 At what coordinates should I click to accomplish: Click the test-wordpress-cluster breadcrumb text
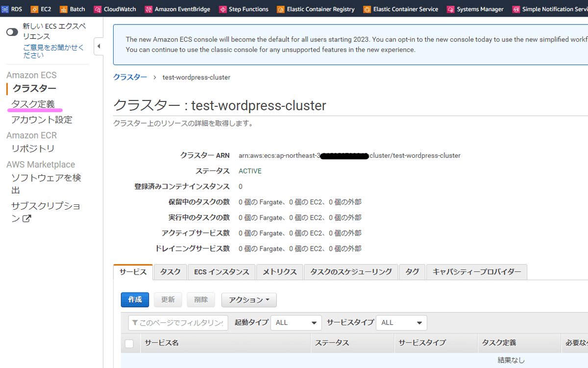click(196, 77)
